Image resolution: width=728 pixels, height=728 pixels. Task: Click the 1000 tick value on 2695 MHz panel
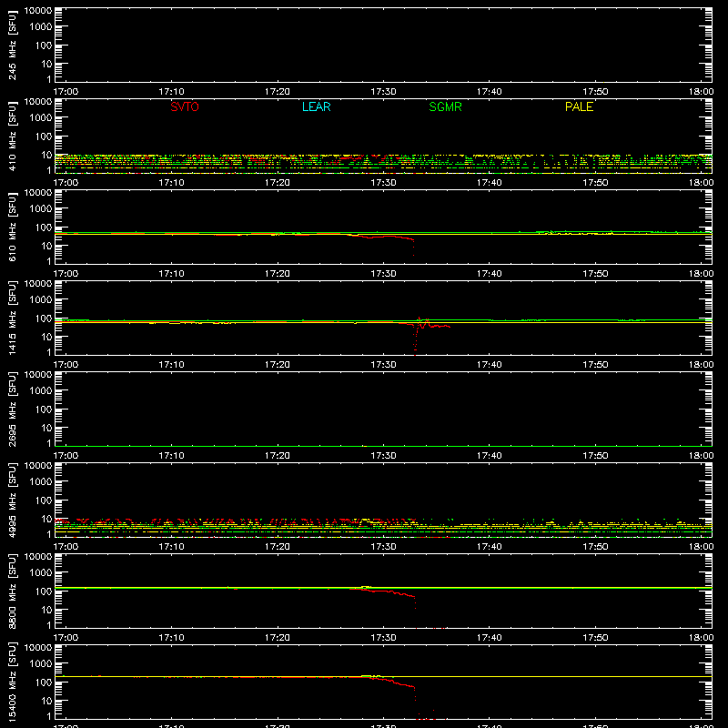click(41, 391)
